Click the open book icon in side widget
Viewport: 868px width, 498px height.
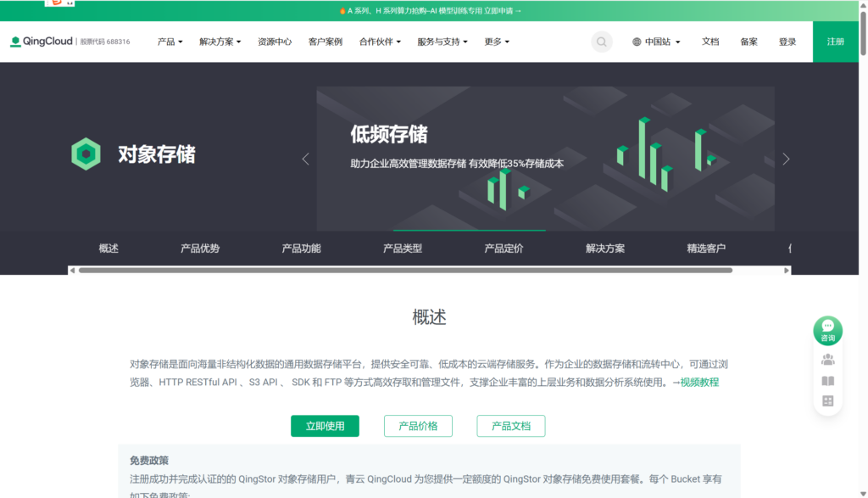[x=827, y=381]
